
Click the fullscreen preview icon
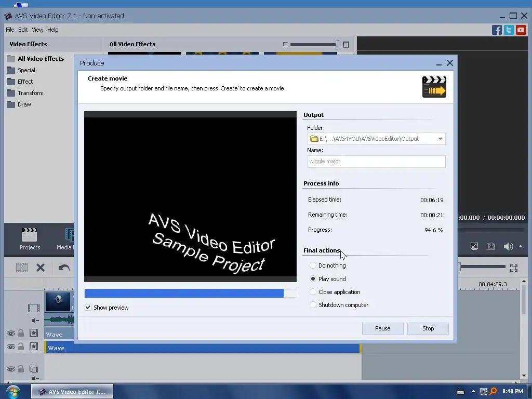pyautogui.click(x=474, y=246)
